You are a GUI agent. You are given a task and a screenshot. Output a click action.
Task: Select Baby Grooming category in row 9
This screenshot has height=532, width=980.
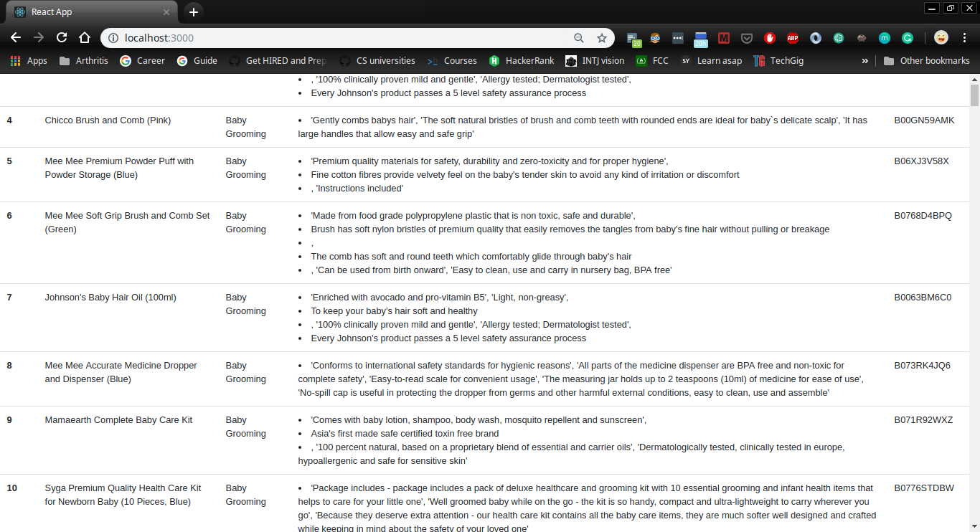click(x=245, y=427)
